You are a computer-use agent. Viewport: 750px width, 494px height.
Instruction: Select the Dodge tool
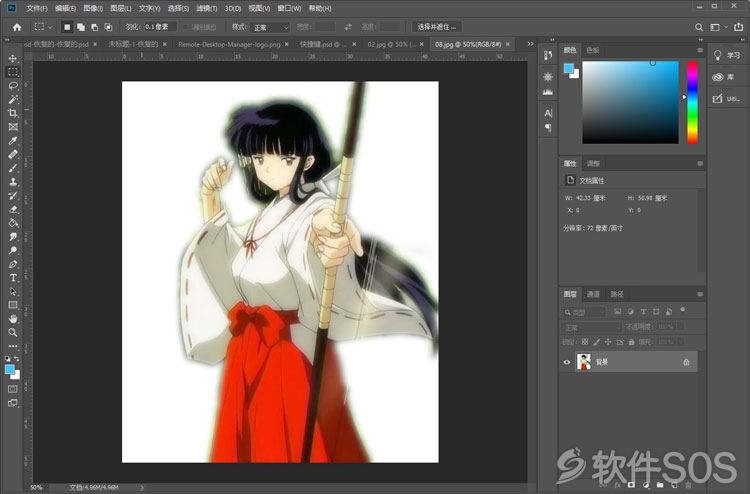pos(13,251)
